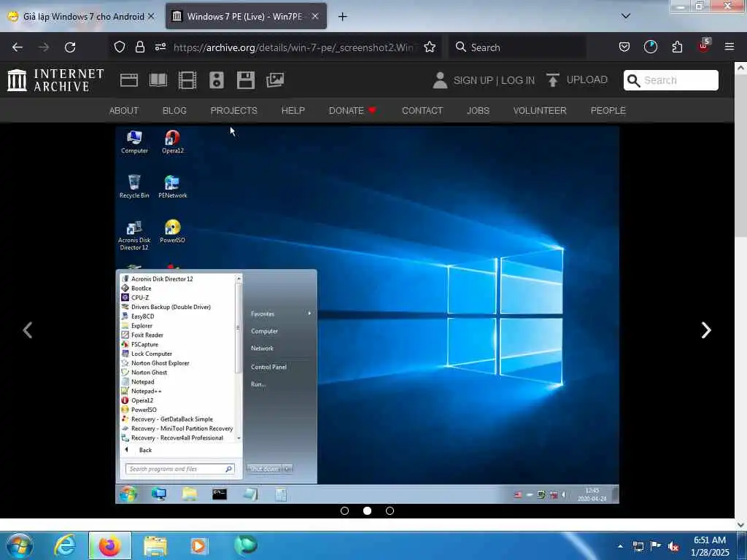Image resolution: width=747 pixels, height=560 pixels.
Task: Open the site permissions icon in address bar
Action: click(160, 47)
